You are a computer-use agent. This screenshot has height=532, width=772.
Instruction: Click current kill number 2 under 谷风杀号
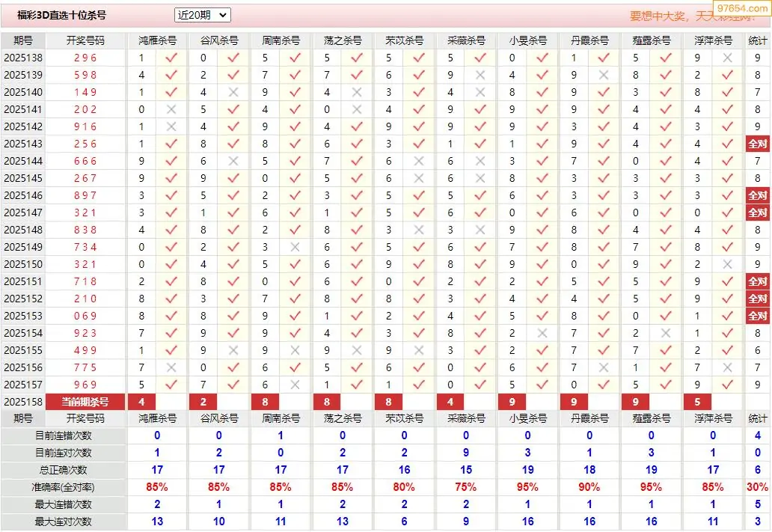point(203,402)
